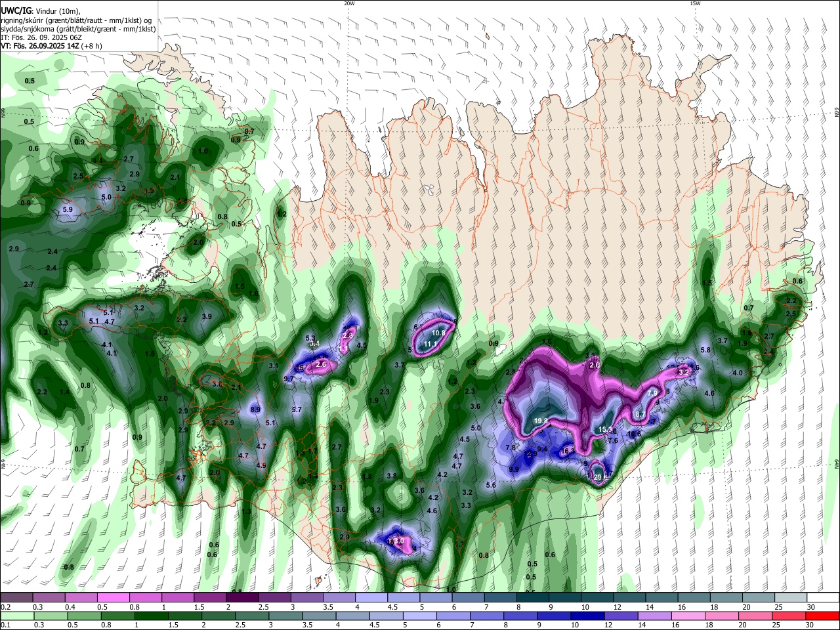Click the 5.8 value in the east

706,350
